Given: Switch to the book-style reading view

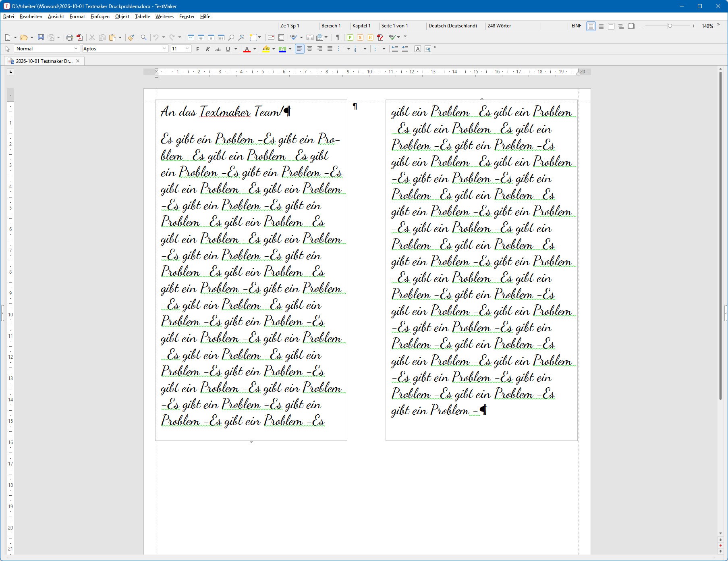Looking at the screenshot, I should pyautogui.click(x=631, y=26).
